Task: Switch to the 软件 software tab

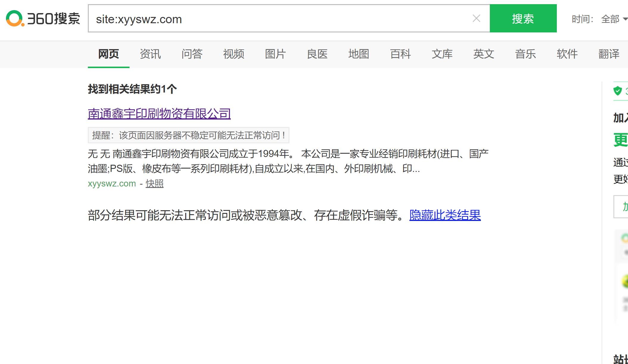Action: [x=567, y=54]
